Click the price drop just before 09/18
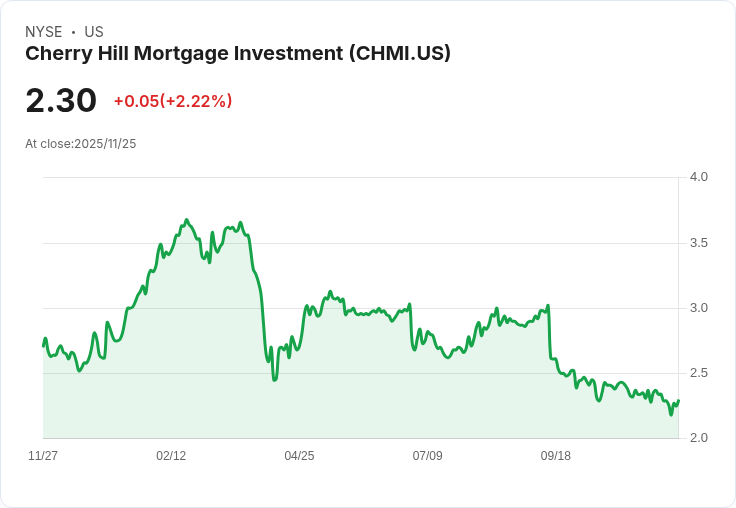736x508 pixels. (x=550, y=331)
